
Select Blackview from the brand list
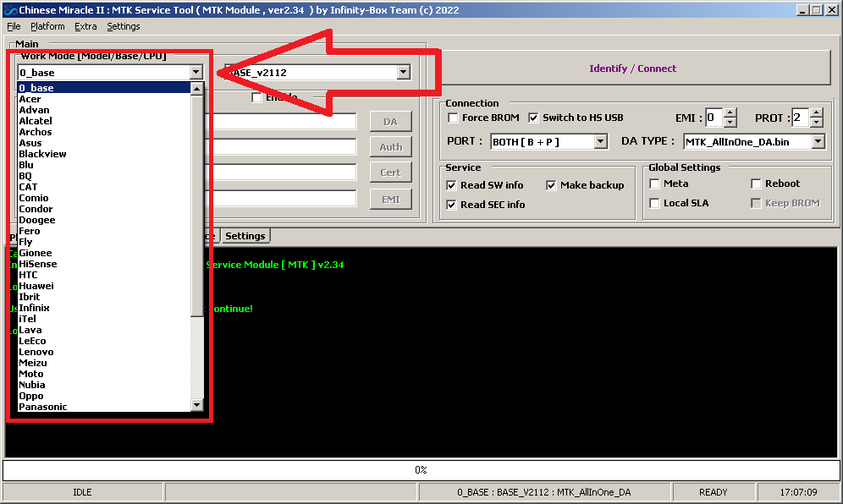tap(104, 154)
